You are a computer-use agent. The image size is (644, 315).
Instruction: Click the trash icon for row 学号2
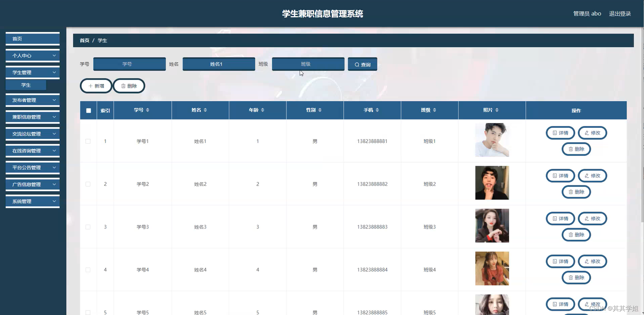[x=571, y=192]
